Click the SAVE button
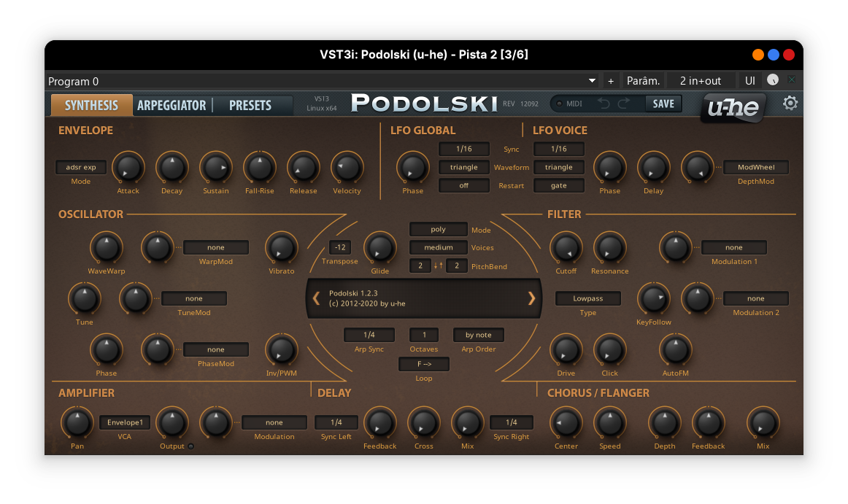848x504 pixels. click(x=663, y=104)
